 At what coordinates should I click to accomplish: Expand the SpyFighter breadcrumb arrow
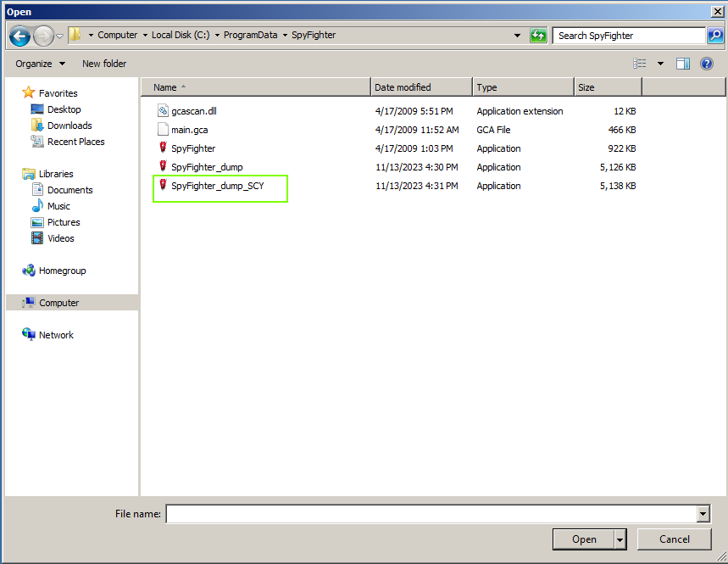point(285,36)
